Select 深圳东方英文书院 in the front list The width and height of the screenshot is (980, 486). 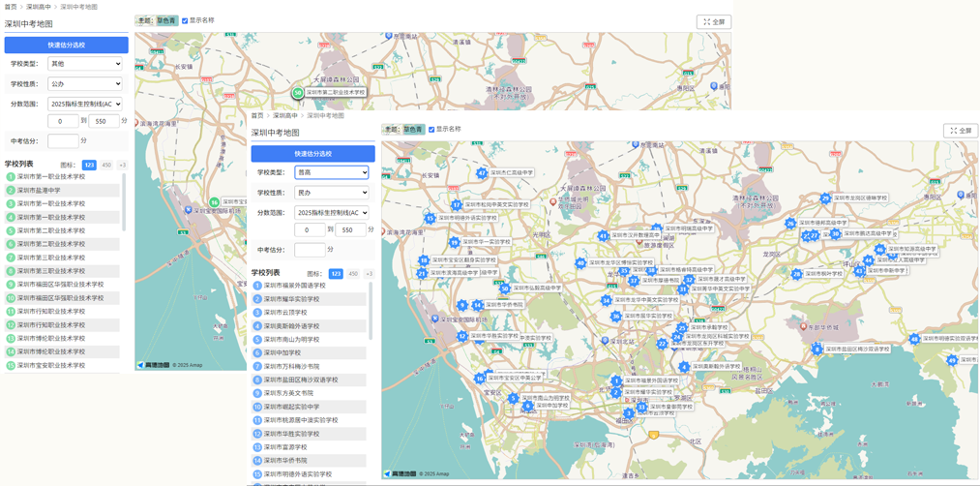(x=310, y=393)
